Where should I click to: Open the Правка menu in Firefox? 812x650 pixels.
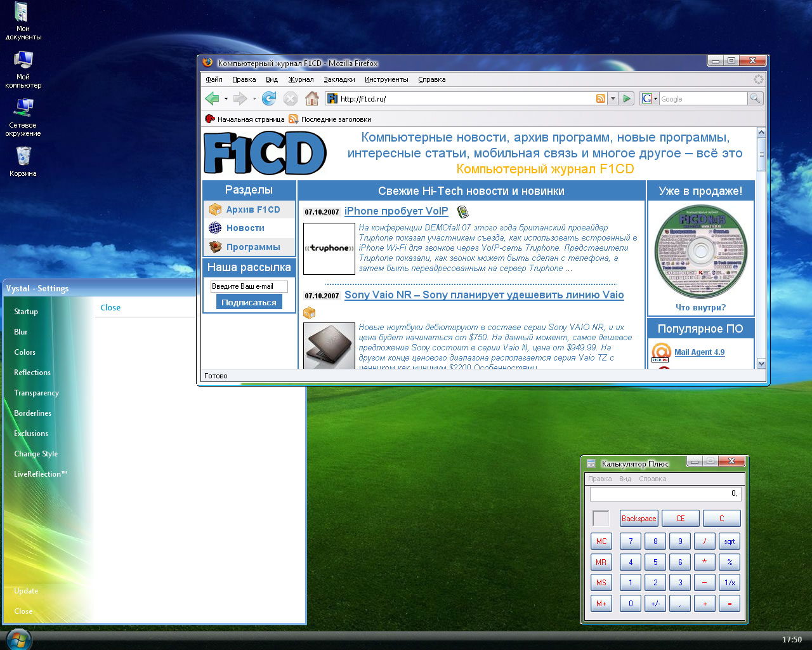(244, 79)
